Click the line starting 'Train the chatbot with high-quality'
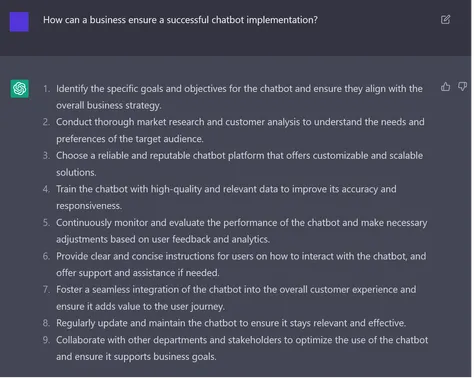 click(x=228, y=190)
